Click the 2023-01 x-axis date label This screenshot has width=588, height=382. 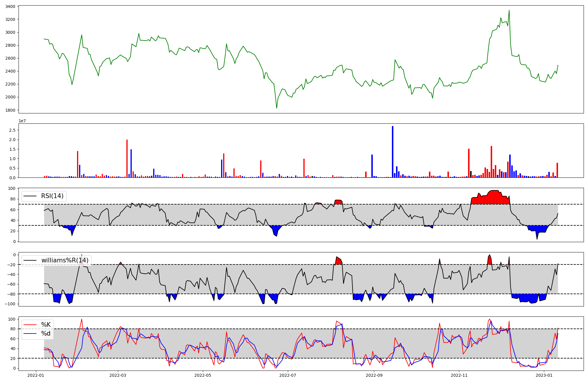click(x=544, y=375)
